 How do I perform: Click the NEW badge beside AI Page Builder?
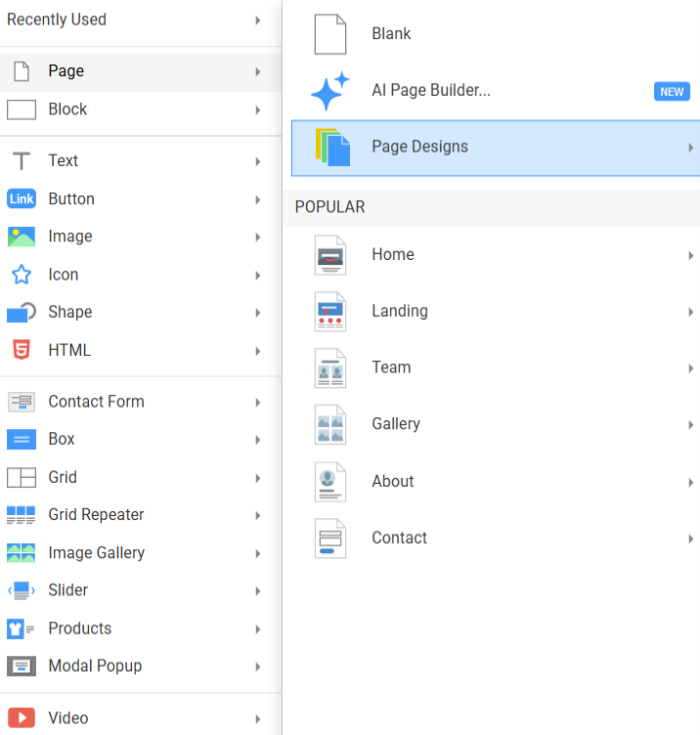click(672, 91)
